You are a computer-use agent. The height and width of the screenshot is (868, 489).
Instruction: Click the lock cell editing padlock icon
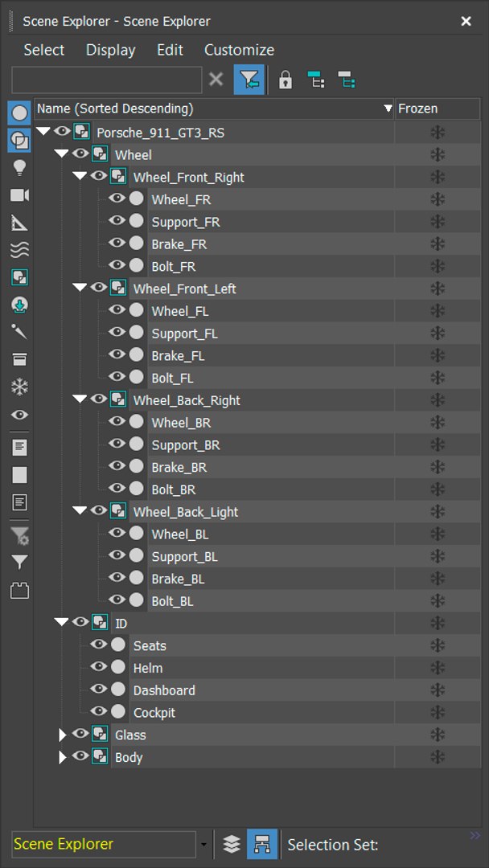pyautogui.click(x=286, y=80)
